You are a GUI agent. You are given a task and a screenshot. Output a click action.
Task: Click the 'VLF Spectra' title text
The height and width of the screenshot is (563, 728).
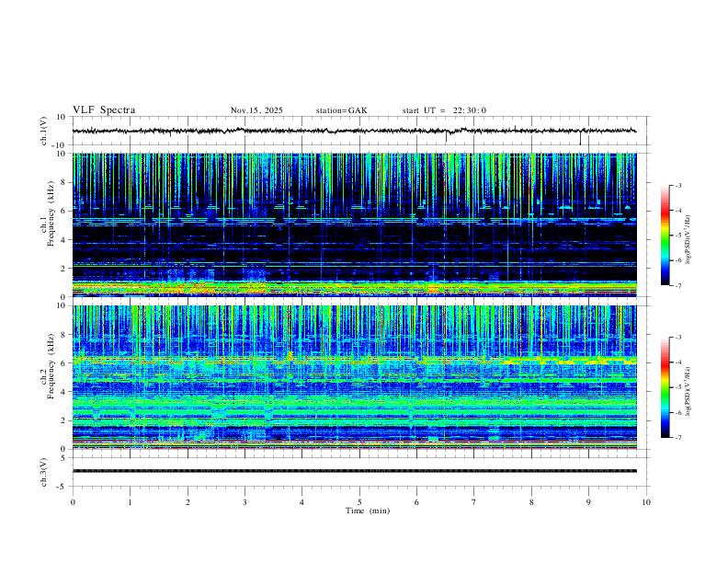104,110
